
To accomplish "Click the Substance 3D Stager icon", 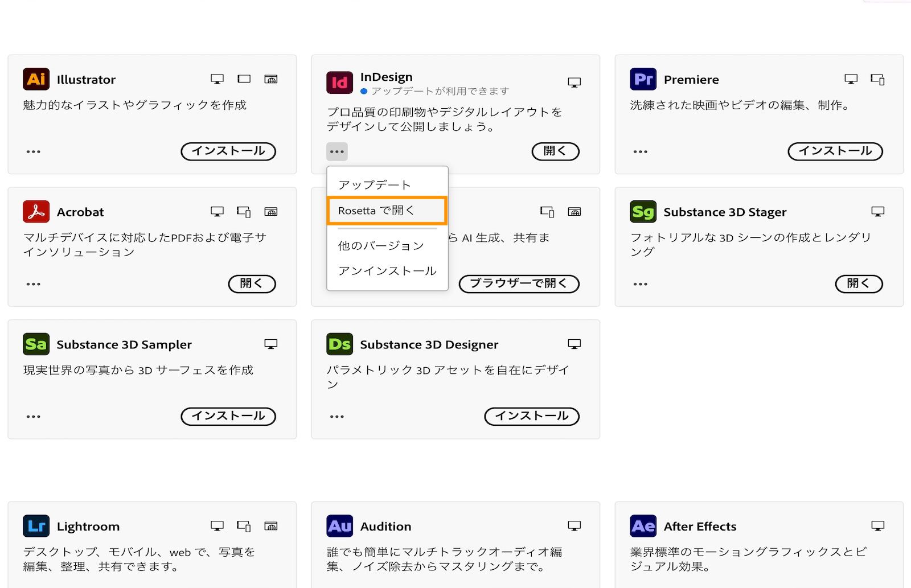I will [643, 212].
